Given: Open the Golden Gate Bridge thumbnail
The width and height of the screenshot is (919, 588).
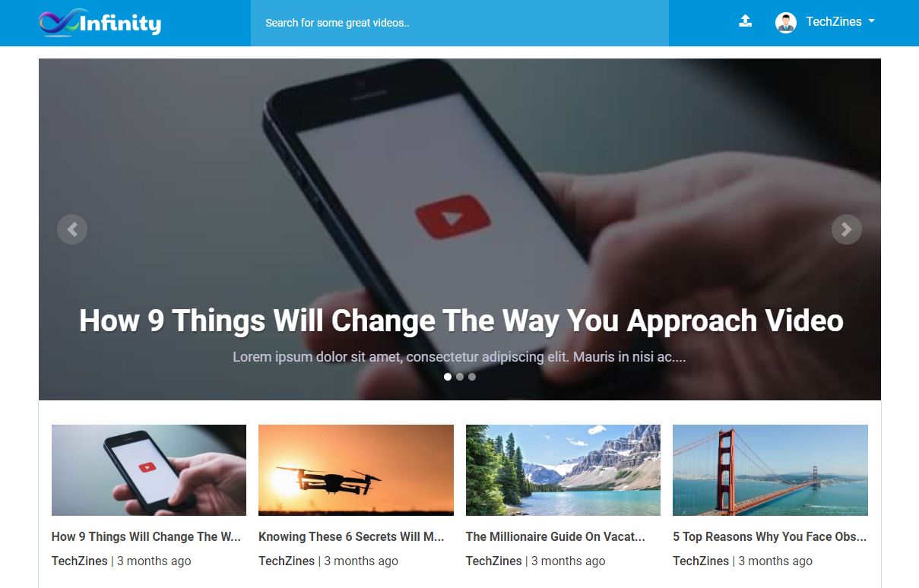Looking at the screenshot, I should 770,470.
